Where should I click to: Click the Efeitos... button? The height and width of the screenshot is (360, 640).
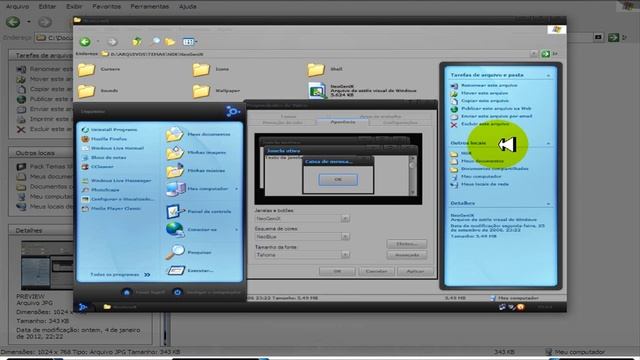click(x=407, y=244)
